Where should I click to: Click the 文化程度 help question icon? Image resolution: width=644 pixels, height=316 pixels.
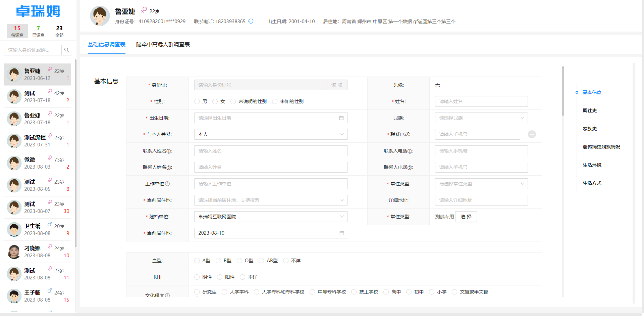[x=167, y=295]
